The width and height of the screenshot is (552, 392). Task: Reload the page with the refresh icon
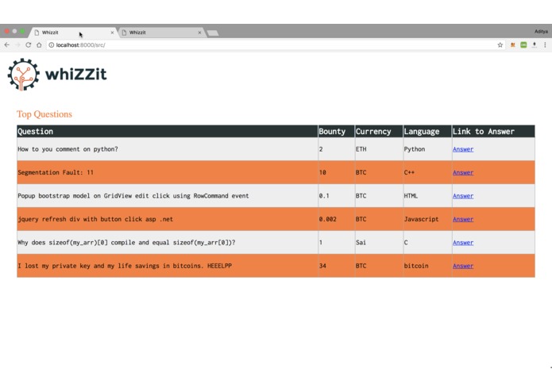point(29,45)
